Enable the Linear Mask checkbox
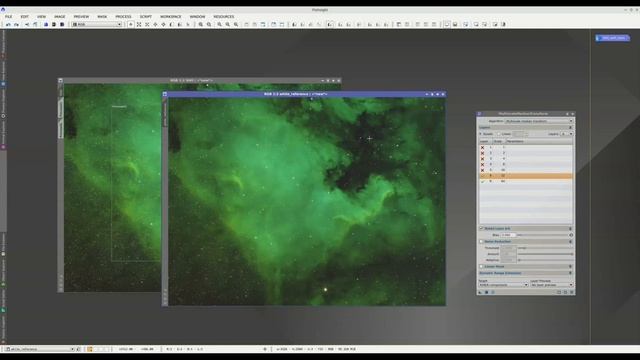 [481, 267]
